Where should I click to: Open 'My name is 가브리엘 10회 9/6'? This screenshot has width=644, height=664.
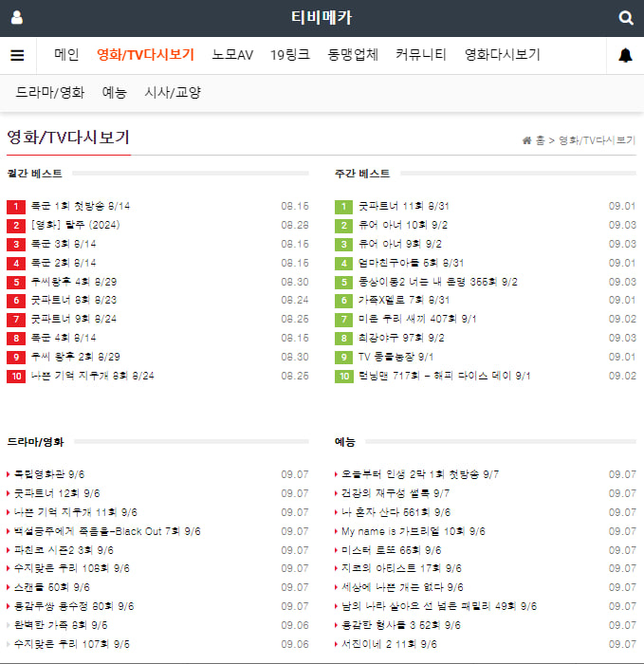click(x=414, y=531)
